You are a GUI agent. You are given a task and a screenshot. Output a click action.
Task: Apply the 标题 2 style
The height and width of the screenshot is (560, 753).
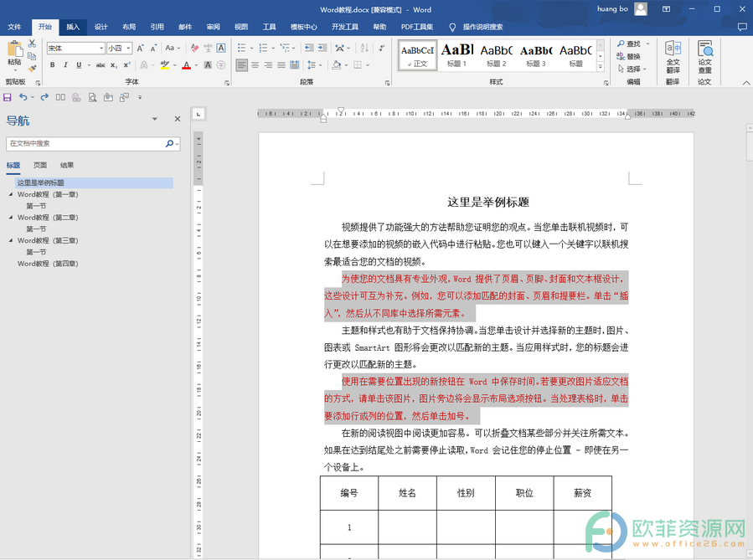497,55
